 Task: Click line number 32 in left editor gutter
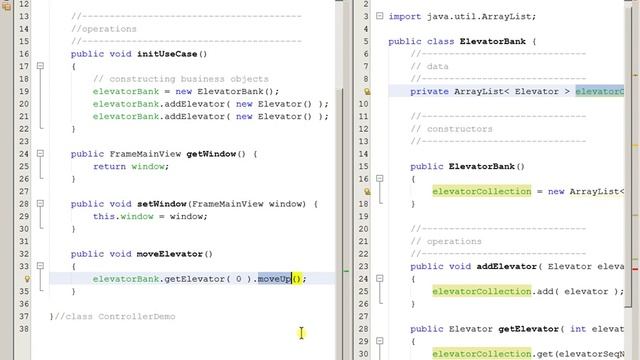click(x=24, y=254)
